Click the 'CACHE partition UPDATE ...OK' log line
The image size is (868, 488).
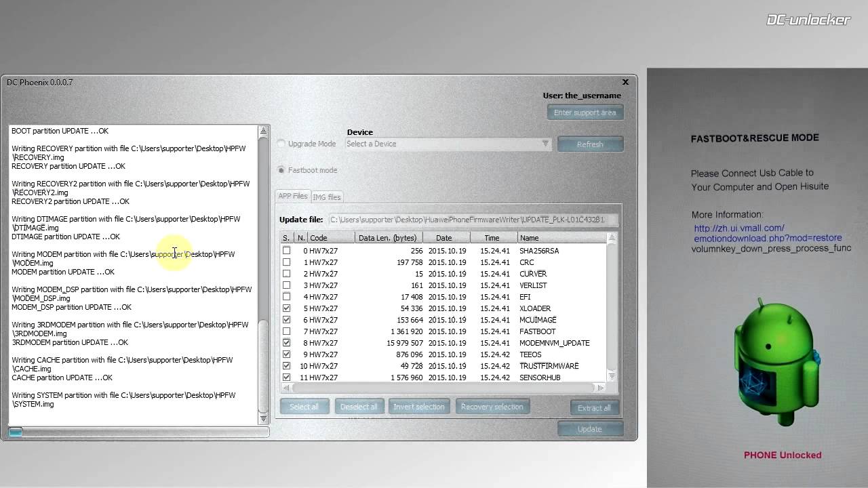62,378
